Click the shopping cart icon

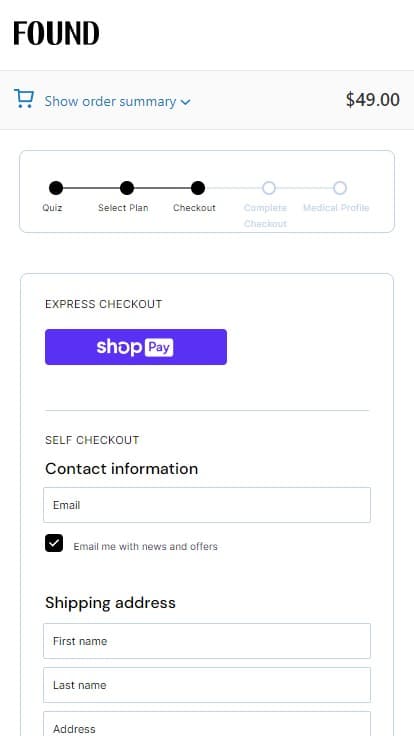click(23, 99)
